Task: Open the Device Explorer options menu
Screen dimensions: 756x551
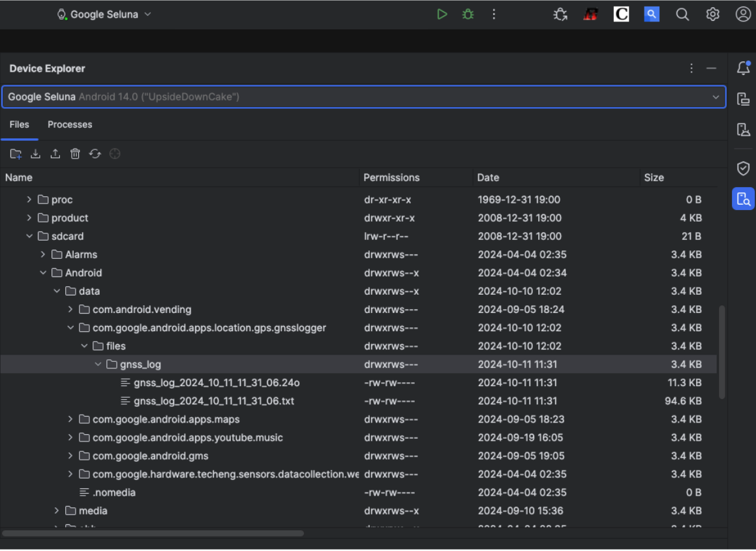Action: (691, 68)
